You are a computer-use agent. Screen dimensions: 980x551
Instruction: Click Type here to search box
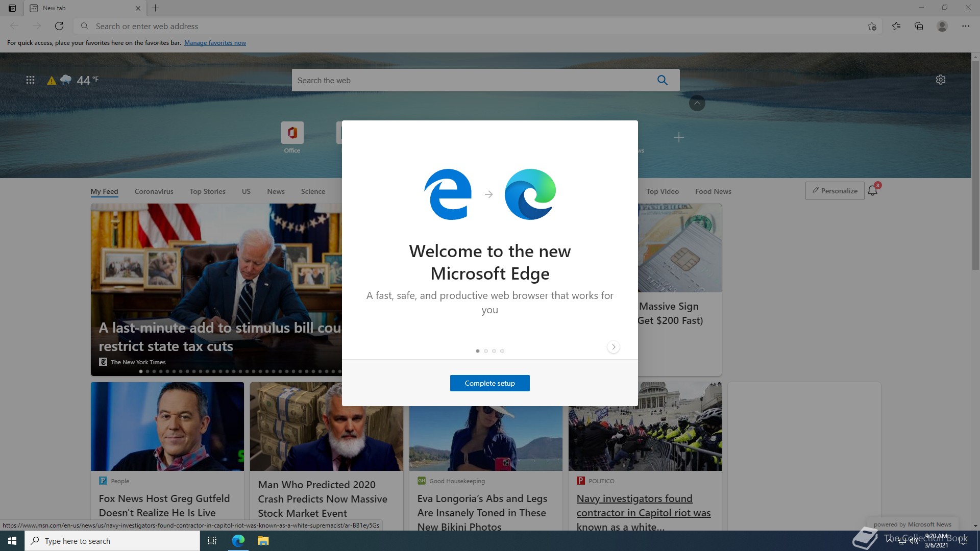tap(112, 541)
